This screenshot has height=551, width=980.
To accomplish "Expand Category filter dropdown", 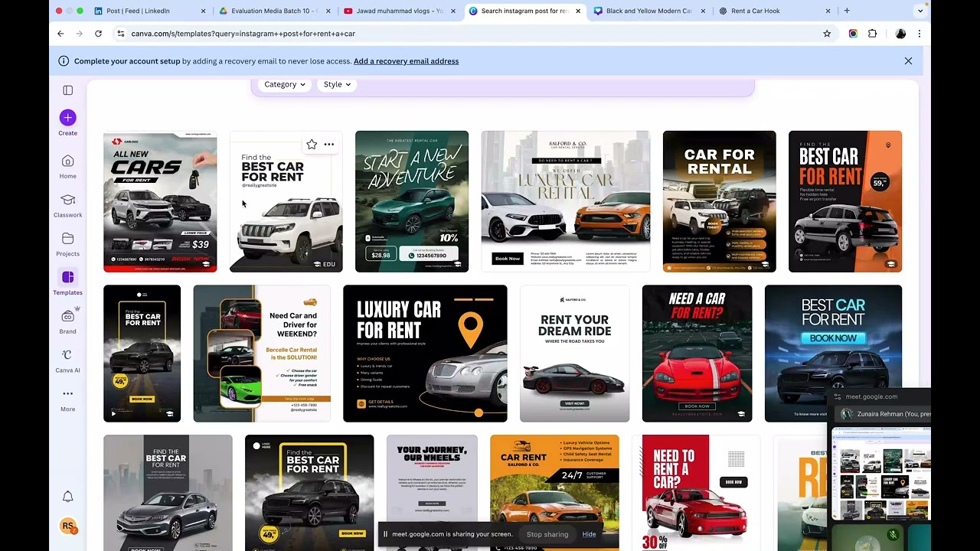I will pos(285,84).
